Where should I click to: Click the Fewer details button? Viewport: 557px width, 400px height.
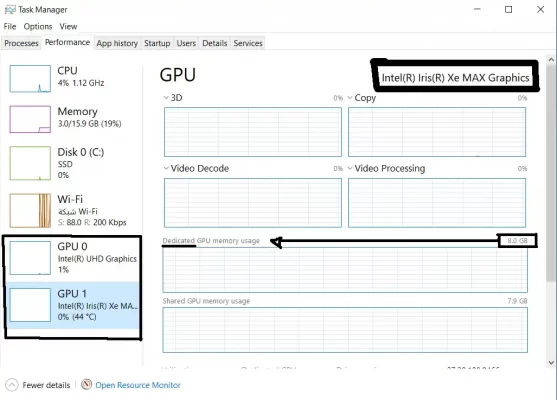(x=38, y=385)
